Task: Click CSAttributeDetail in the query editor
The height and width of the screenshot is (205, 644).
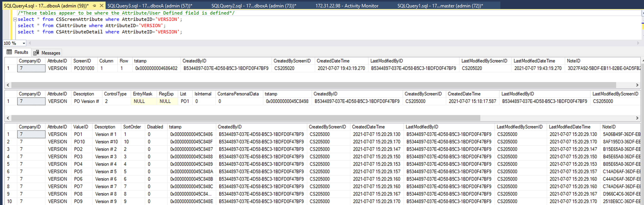Action: click(79, 32)
